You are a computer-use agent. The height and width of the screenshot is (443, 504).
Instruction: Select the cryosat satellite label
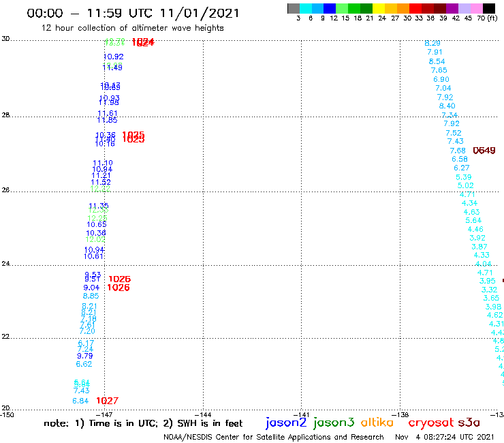pyautogui.click(x=430, y=423)
